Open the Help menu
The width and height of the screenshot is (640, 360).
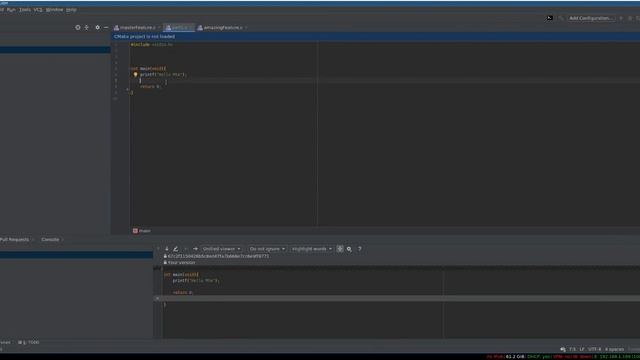tap(71, 9)
